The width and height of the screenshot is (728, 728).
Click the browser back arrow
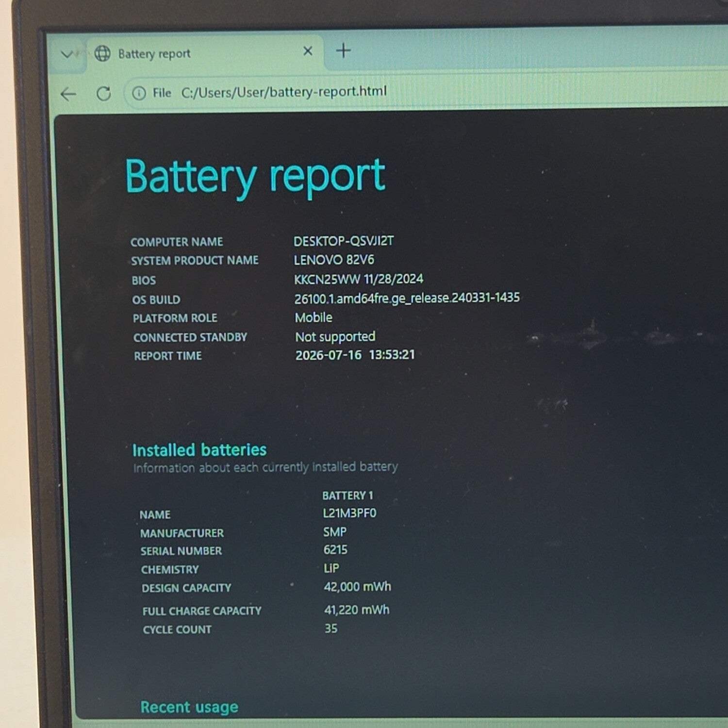[x=68, y=94]
